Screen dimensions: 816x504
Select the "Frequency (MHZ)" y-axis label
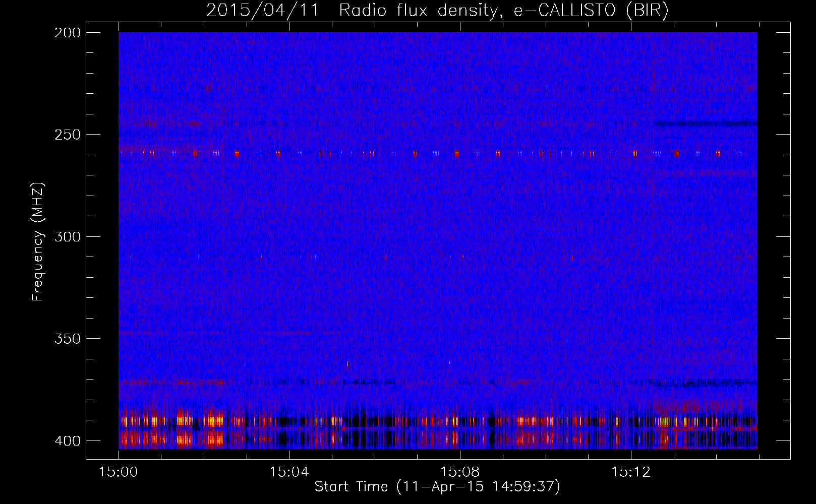[38, 241]
